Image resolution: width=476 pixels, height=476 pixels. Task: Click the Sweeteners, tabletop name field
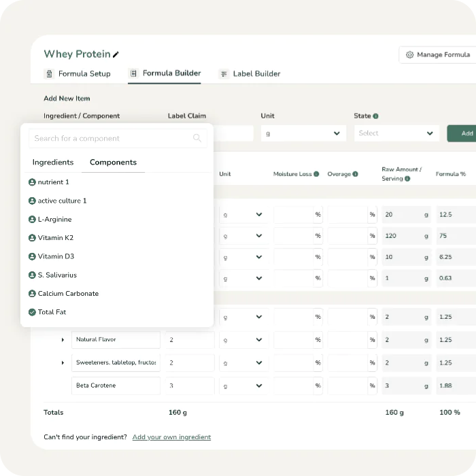click(116, 362)
